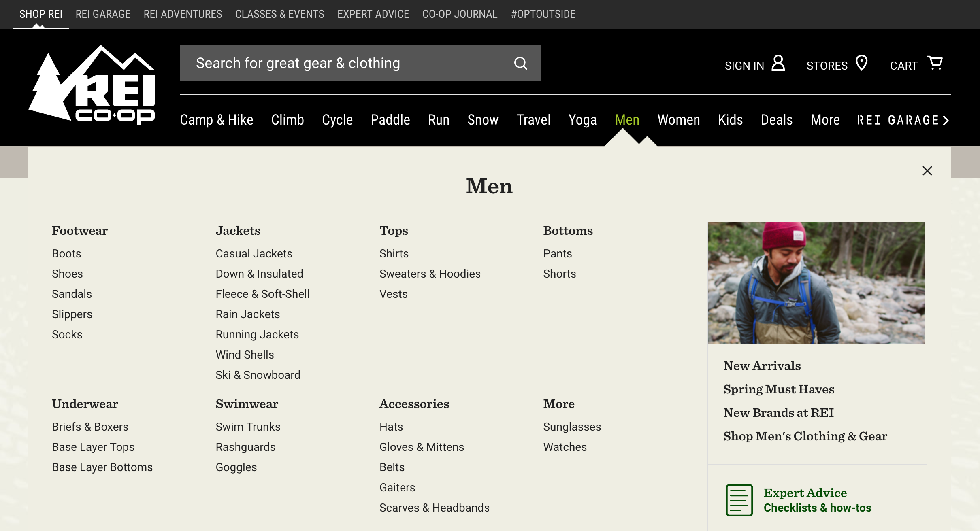
Task: Select Swim Trunks
Action: tap(248, 427)
